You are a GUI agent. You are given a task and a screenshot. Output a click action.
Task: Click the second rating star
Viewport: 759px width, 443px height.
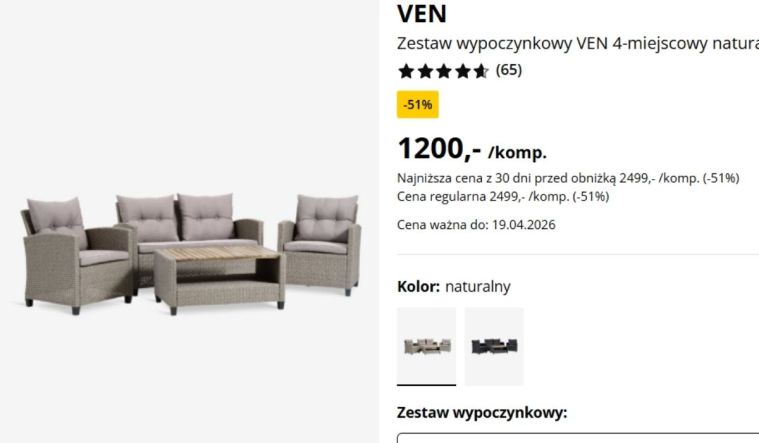click(x=425, y=72)
